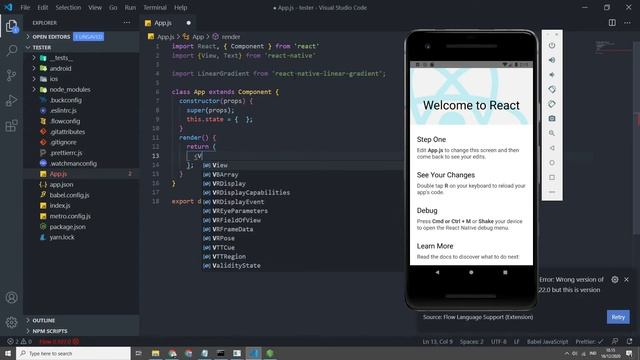Image resolution: width=640 pixels, height=360 pixels.
Task: Click emulator toolbar overview square
Action: pos(552,177)
